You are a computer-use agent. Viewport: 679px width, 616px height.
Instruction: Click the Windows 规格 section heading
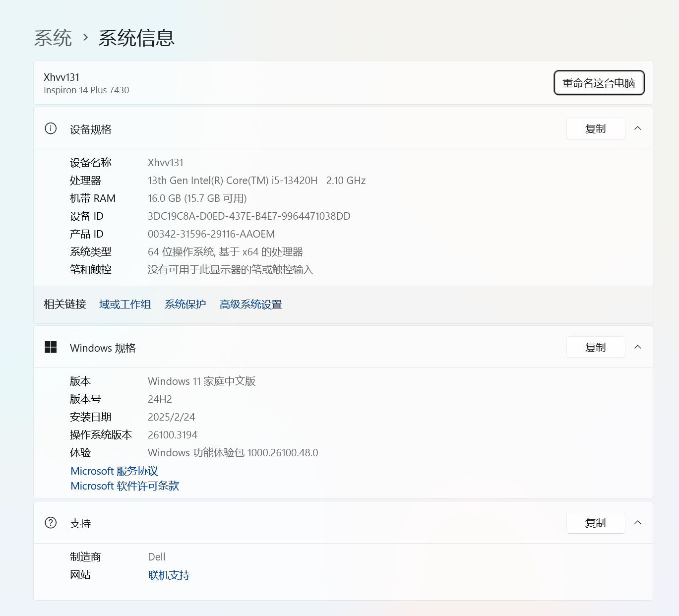(103, 348)
